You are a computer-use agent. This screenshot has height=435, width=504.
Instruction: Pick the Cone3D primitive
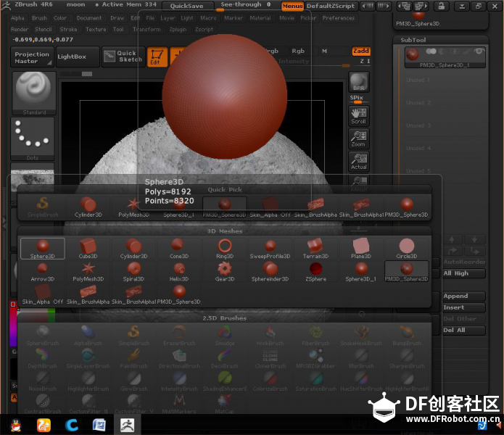[x=179, y=249]
